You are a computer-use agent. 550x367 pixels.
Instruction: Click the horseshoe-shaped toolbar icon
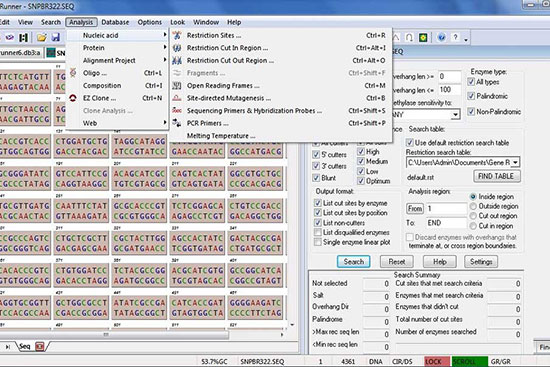409,37
